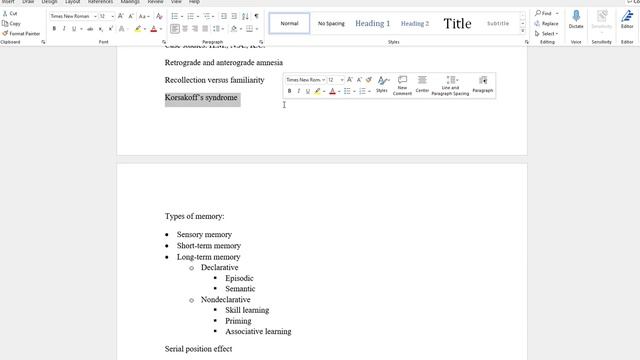Copy selection with ribbon Copy button

pyautogui.click(x=11, y=24)
